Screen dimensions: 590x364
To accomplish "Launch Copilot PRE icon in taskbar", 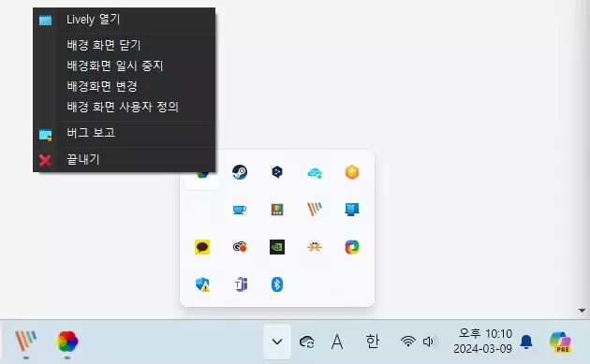I will (561, 342).
